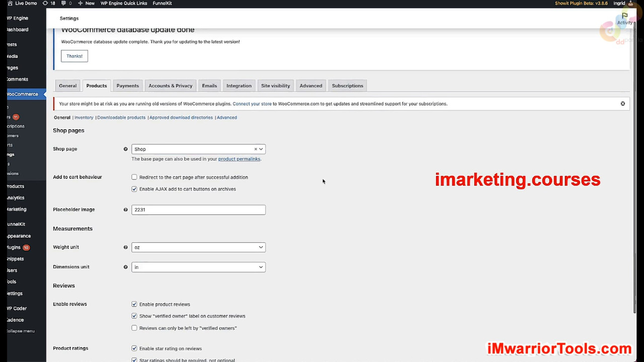Click the home icon beside Live Demo

[10, 3]
